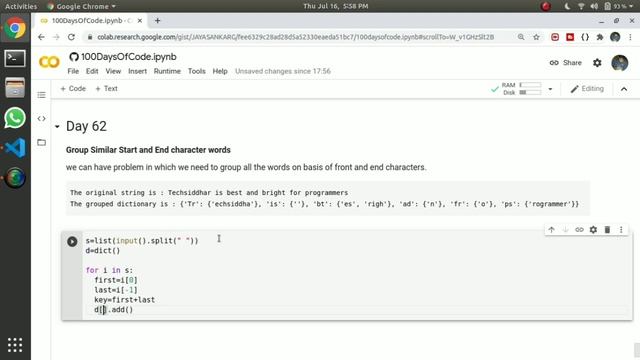Screen dimensions: 640x360
Task: Open the Edit menu
Action: [x=92, y=71]
